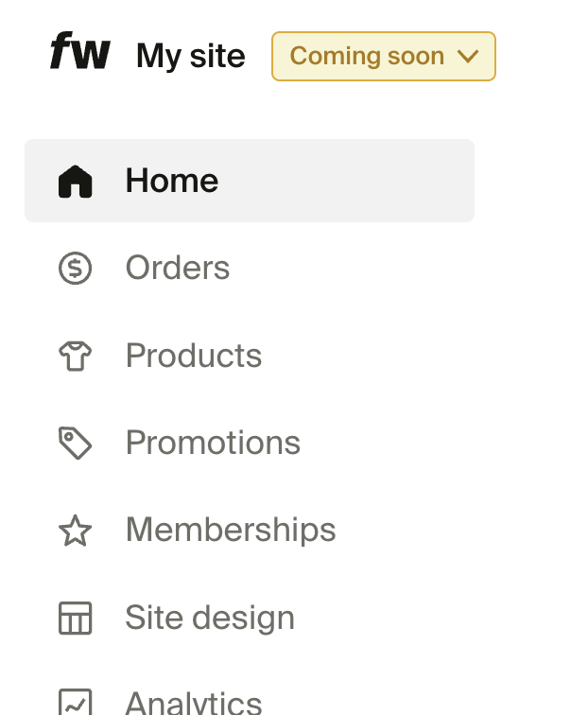Click the highlighted Home row's empty right area
The height and width of the screenshot is (715, 588).
(x=378, y=181)
